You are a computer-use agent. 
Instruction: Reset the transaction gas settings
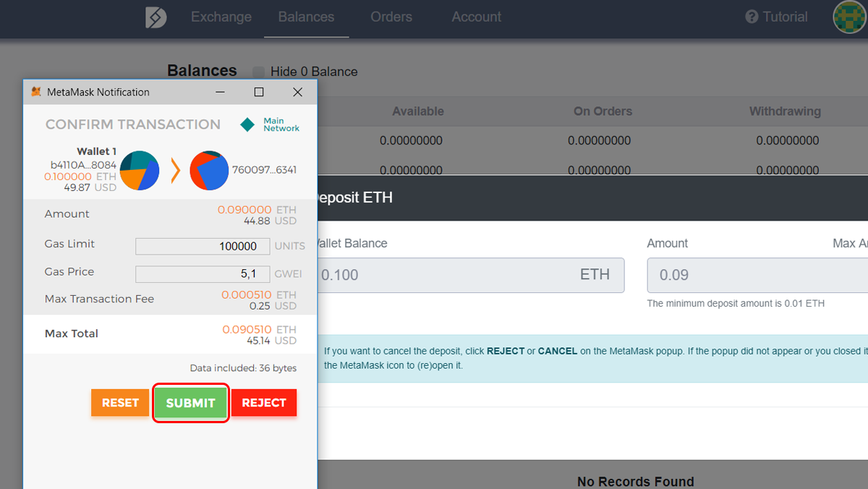tap(120, 403)
